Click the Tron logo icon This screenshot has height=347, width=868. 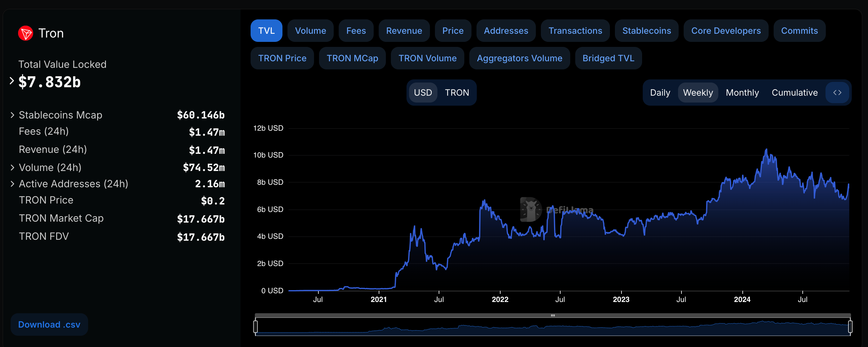click(26, 33)
